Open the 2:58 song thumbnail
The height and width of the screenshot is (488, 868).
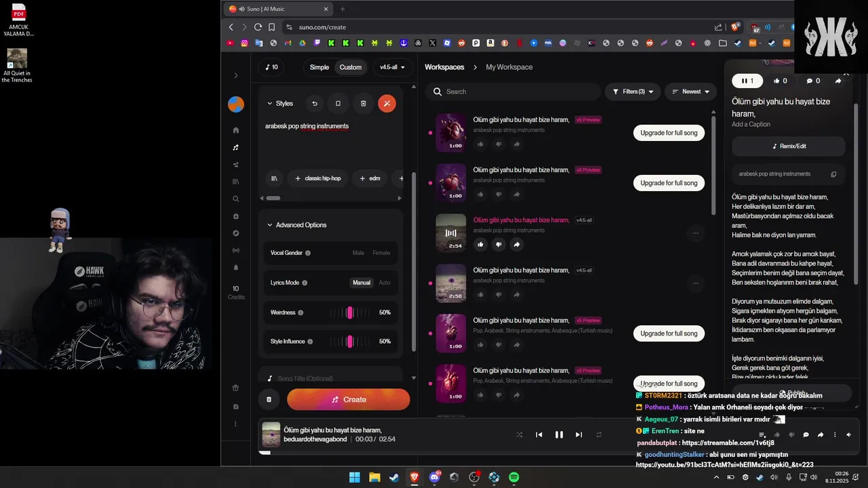tap(451, 283)
